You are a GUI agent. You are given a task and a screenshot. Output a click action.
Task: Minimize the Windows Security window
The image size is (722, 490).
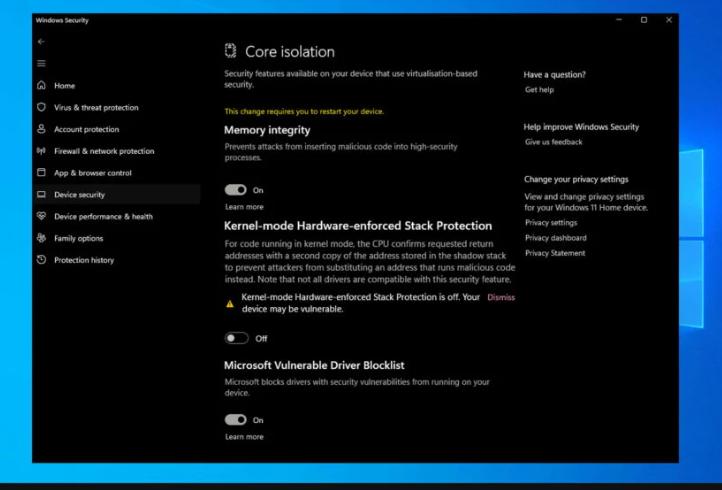[619, 20]
